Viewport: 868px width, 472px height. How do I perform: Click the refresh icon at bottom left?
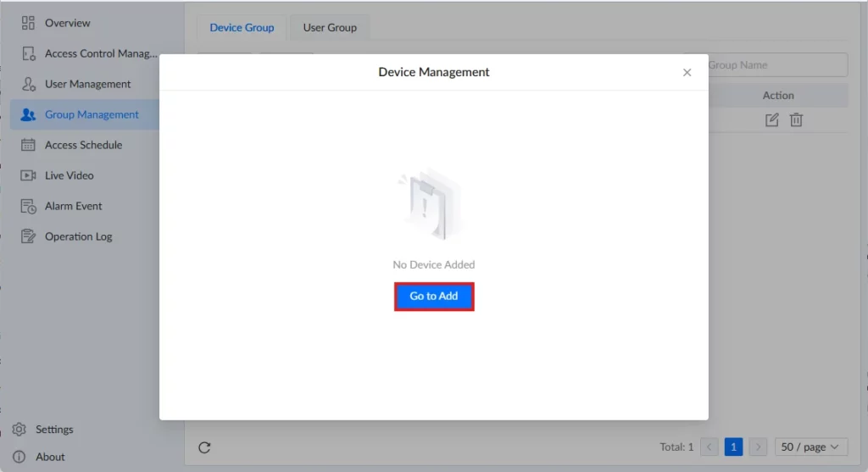coord(204,447)
